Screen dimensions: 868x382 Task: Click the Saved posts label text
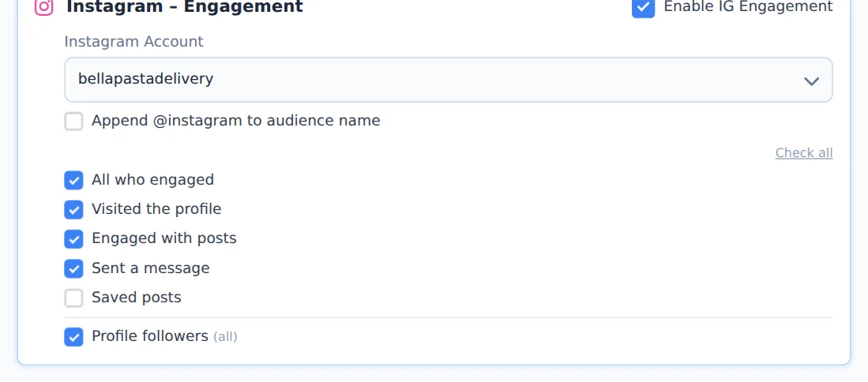(x=137, y=298)
